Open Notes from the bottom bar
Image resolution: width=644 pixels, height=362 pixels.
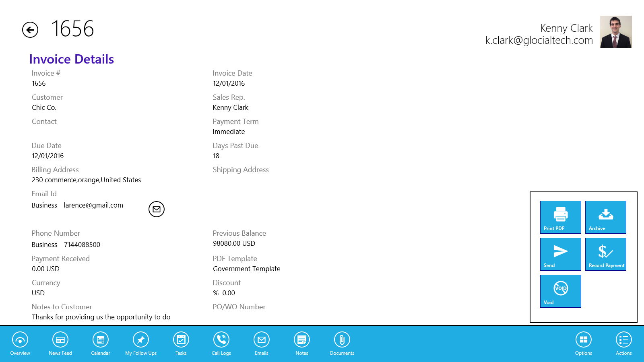click(302, 344)
